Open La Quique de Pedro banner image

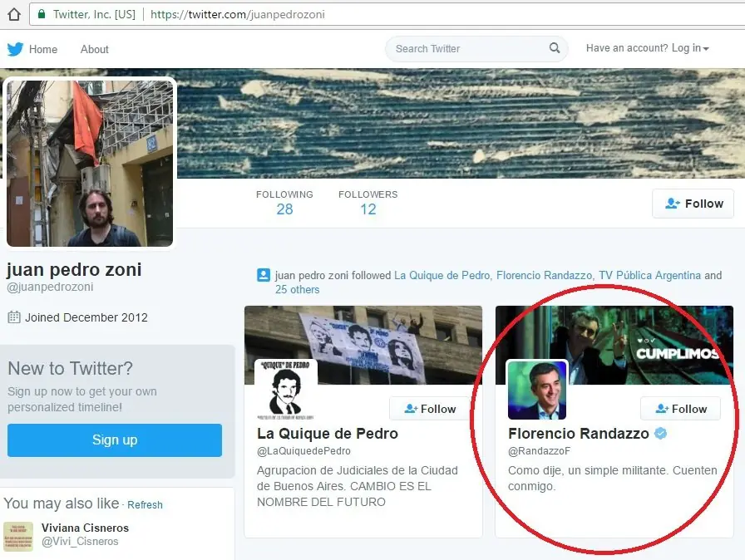pyautogui.click(x=363, y=345)
